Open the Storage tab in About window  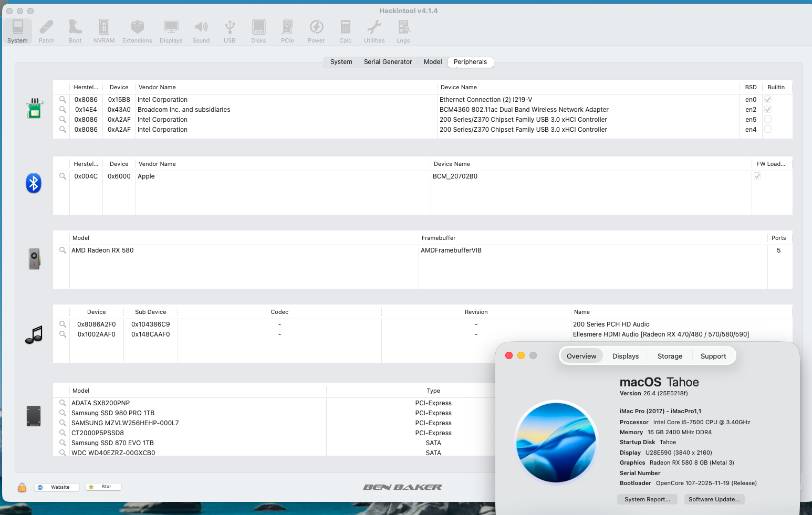click(670, 356)
